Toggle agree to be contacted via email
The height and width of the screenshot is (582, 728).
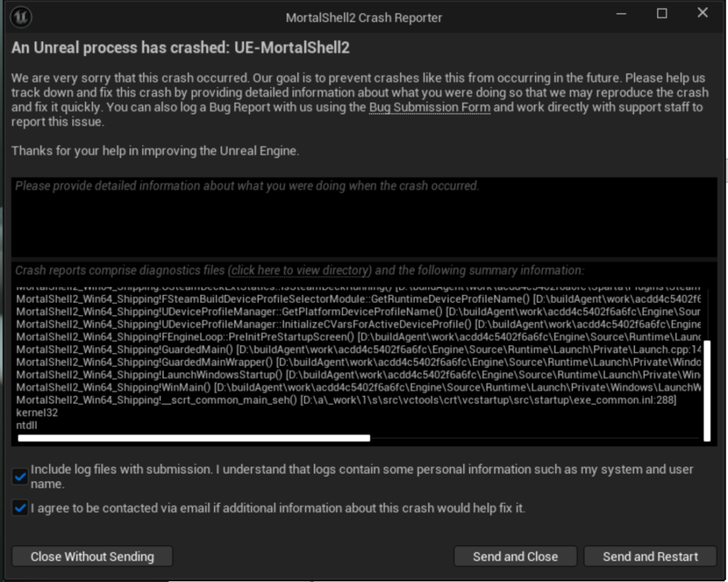point(20,508)
